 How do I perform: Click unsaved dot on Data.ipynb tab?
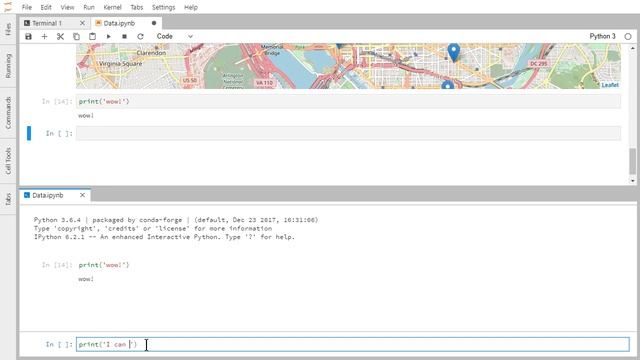pos(154,23)
